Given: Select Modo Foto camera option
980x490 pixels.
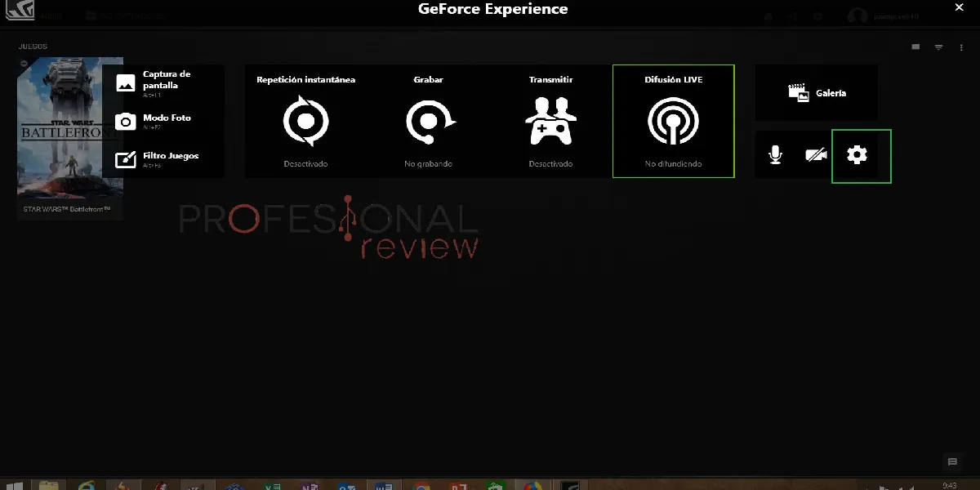Looking at the screenshot, I should [x=163, y=121].
